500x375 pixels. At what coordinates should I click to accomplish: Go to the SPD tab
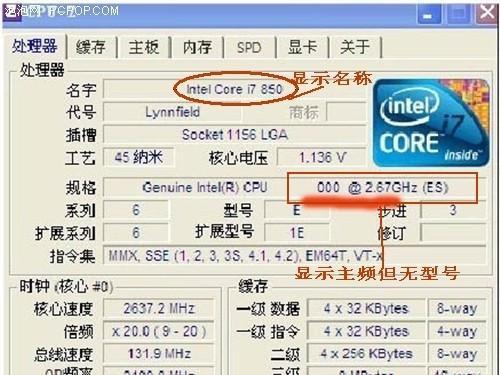[249, 47]
